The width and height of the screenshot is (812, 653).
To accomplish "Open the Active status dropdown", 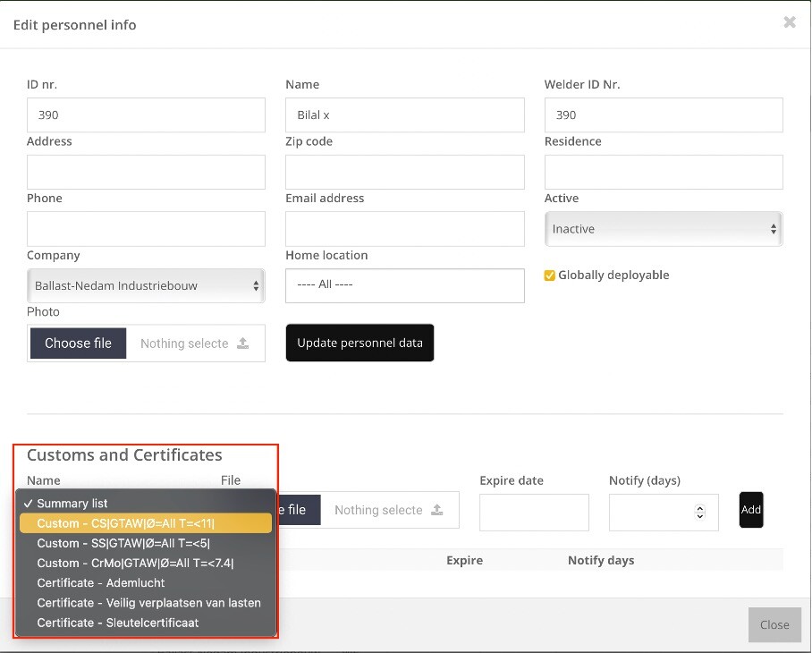I will pyautogui.click(x=664, y=229).
